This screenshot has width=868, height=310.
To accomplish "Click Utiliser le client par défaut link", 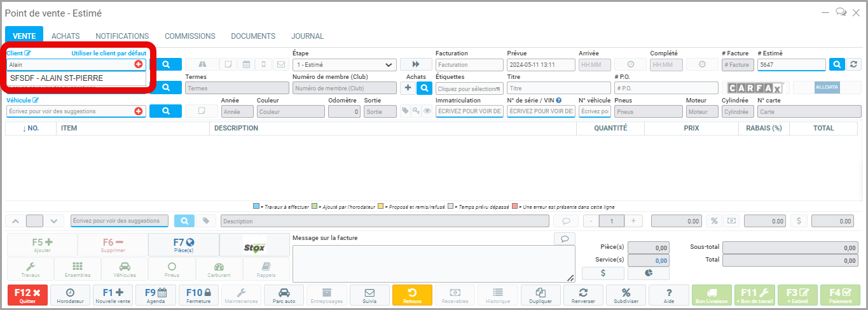I will (x=109, y=53).
